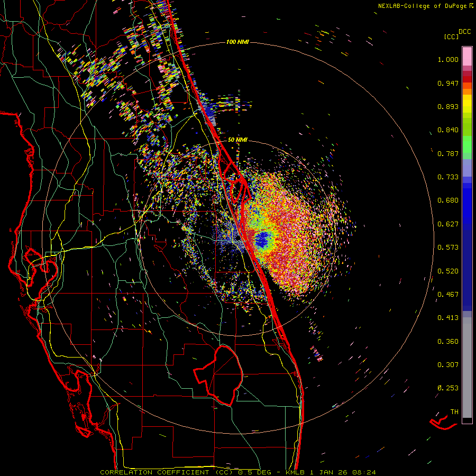
Task: Click the 0.360 scale value
Action: point(448,342)
